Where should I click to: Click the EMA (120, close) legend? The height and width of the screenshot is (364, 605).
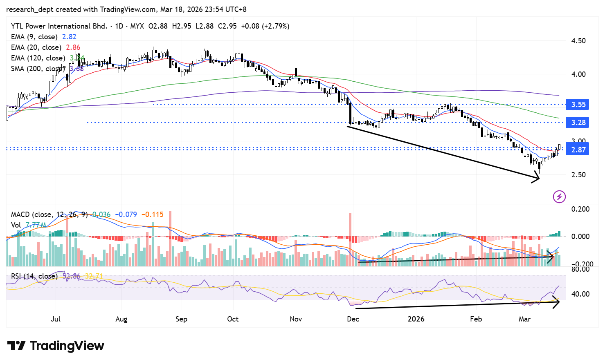[38, 58]
